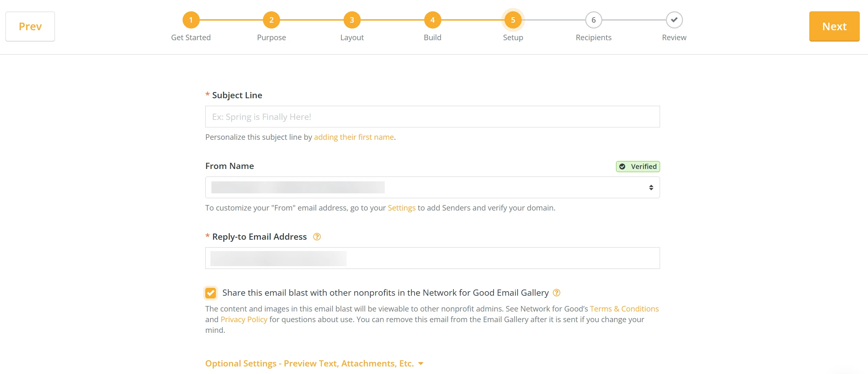Click the step 3 circle for Layout
Screen dimensions: 868x374
352,20
